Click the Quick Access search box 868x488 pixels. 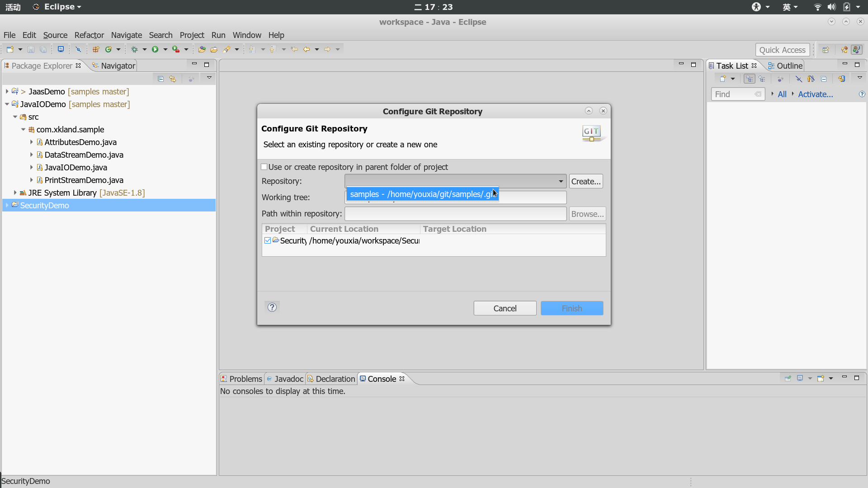tap(782, 50)
